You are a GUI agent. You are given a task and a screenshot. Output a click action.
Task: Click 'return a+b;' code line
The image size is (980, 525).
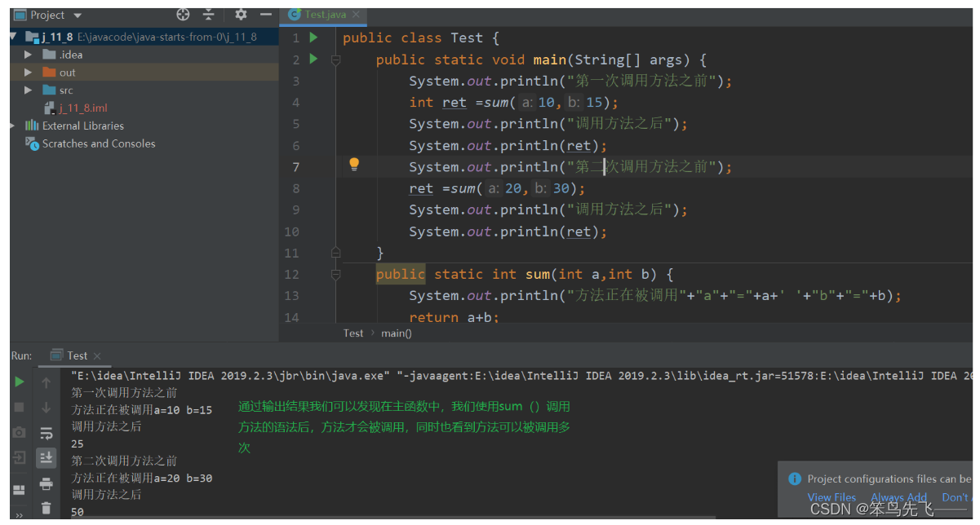[x=454, y=317]
